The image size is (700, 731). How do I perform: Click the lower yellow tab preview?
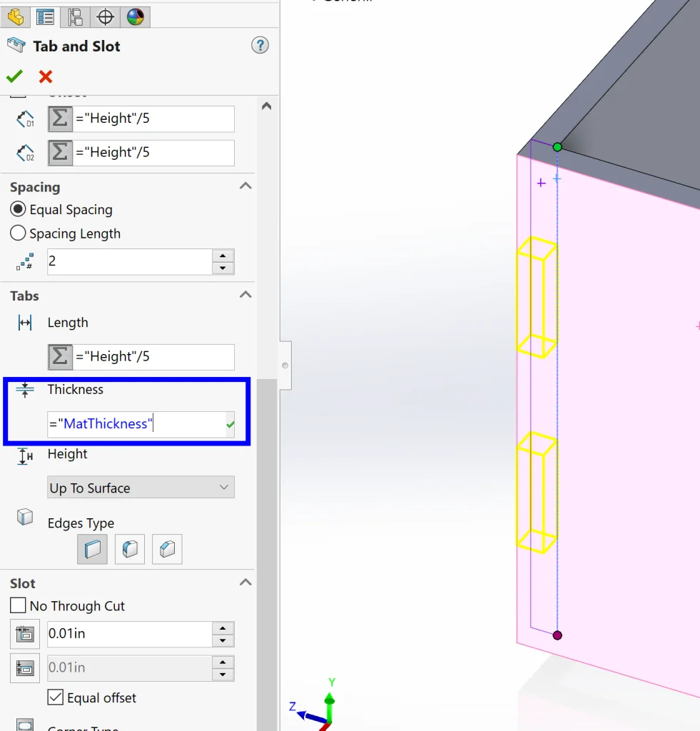537,493
